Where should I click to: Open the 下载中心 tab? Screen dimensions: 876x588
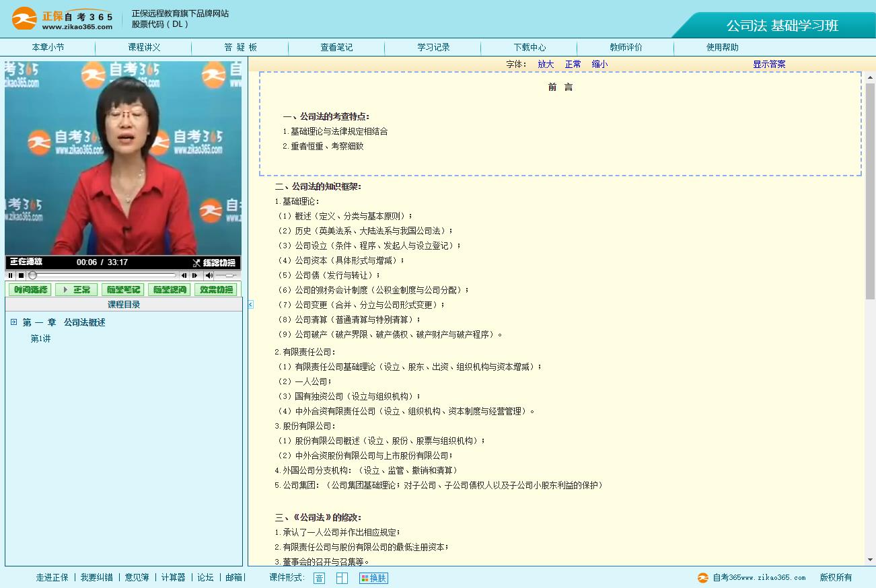tap(530, 48)
